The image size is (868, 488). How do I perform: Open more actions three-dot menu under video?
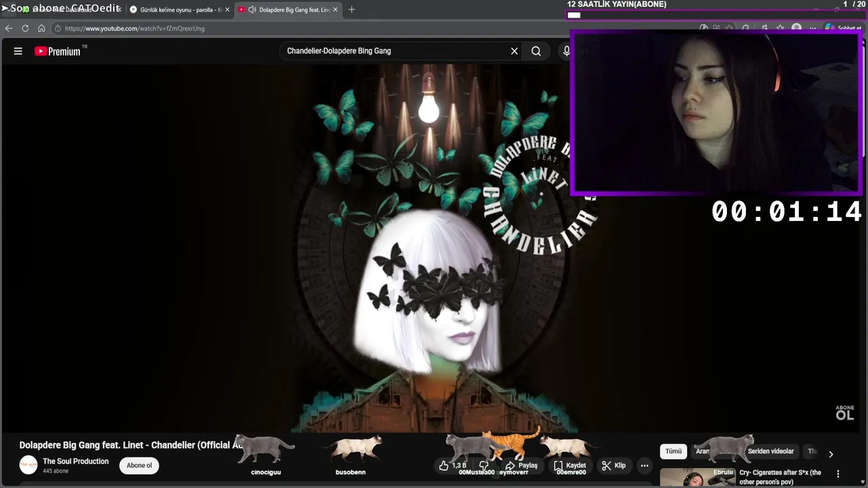tap(644, 466)
